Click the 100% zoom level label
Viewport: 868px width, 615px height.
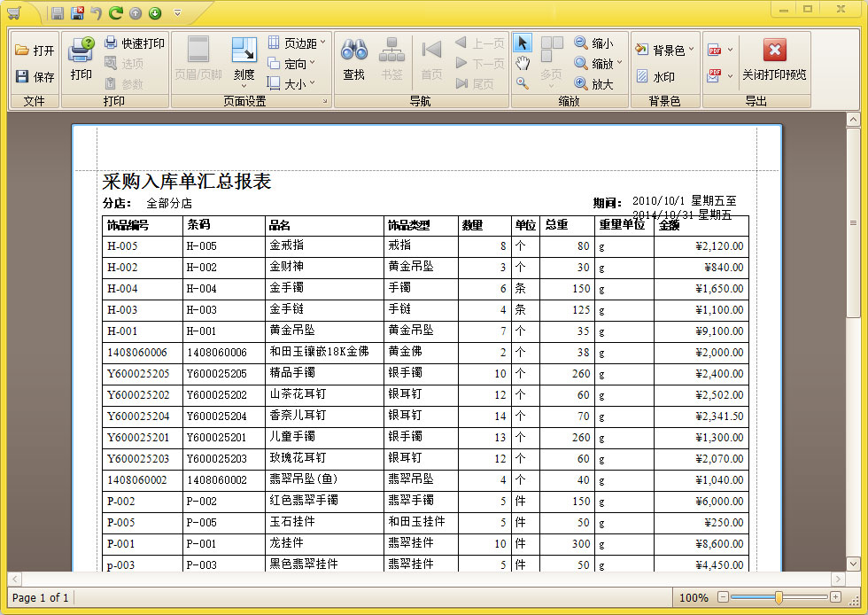pos(693,598)
